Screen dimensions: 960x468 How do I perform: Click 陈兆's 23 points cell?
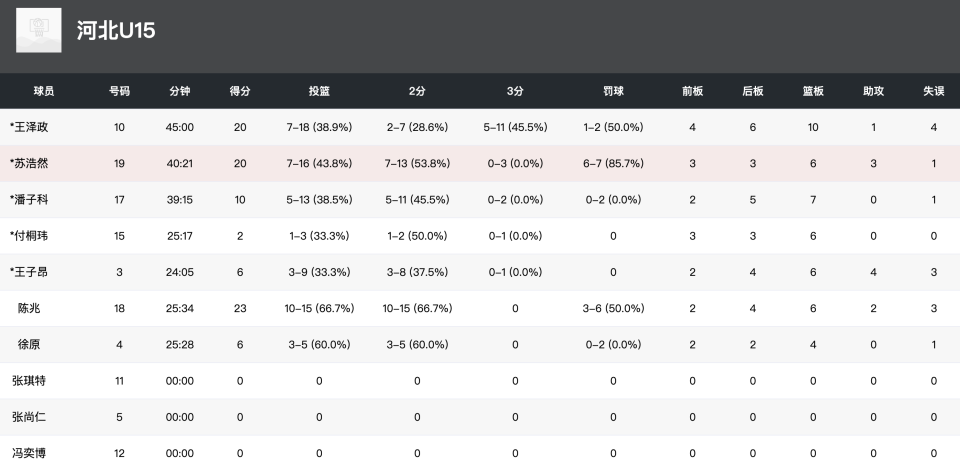pyautogui.click(x=240, y=309)
